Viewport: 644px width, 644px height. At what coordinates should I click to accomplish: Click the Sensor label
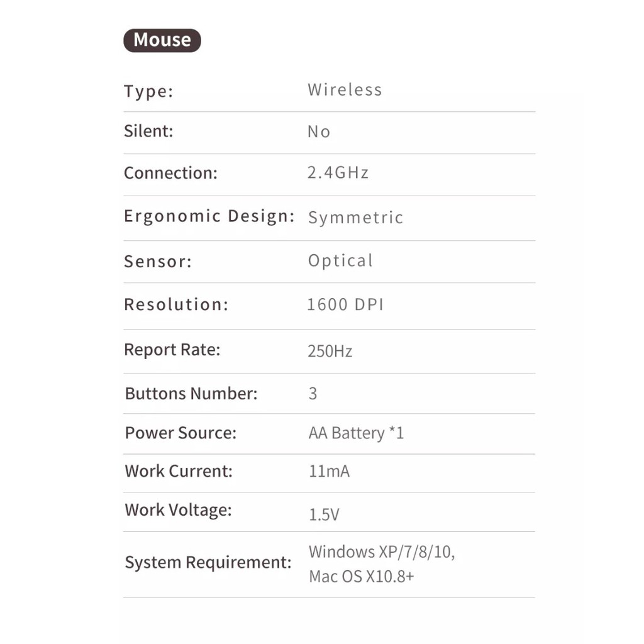pos(158,262)
